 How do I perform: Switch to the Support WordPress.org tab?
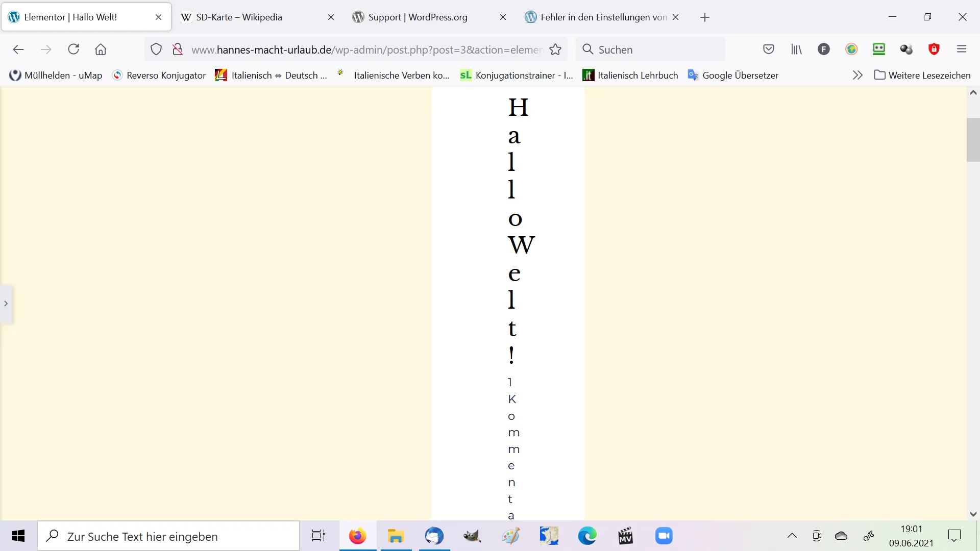(429, 17)
